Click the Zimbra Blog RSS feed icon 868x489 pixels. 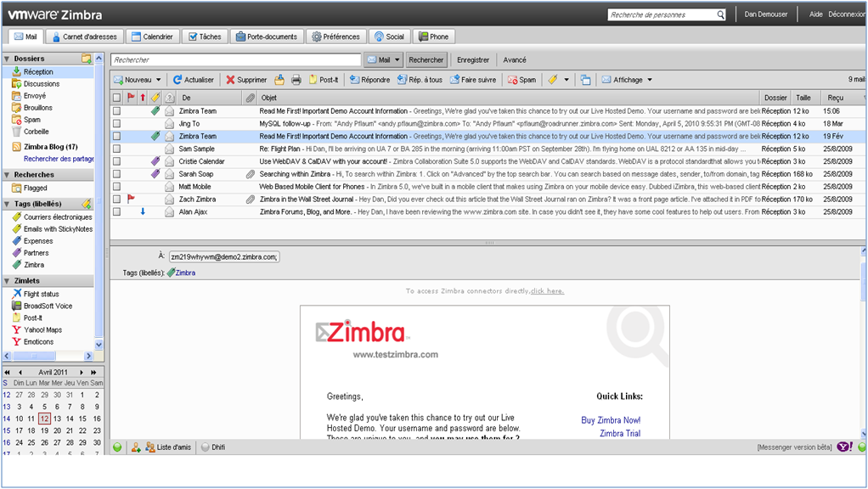pos(17,147)
